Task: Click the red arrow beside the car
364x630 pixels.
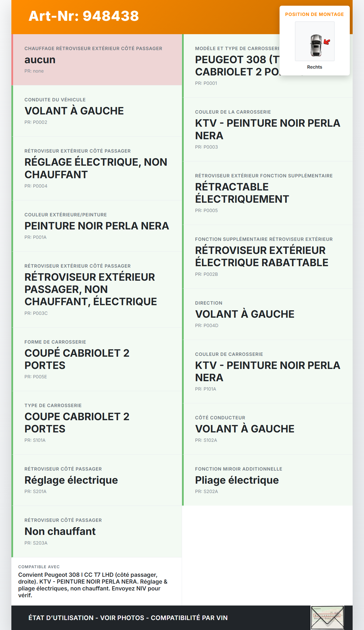Action: 327,42
